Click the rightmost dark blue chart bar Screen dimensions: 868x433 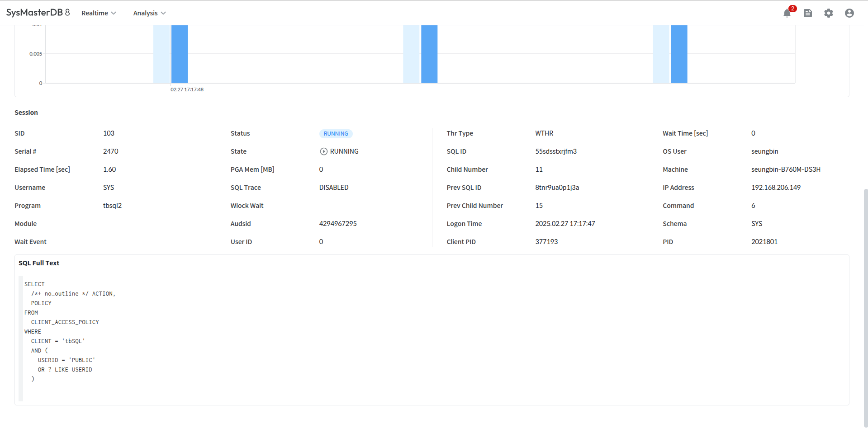(679, 54)
